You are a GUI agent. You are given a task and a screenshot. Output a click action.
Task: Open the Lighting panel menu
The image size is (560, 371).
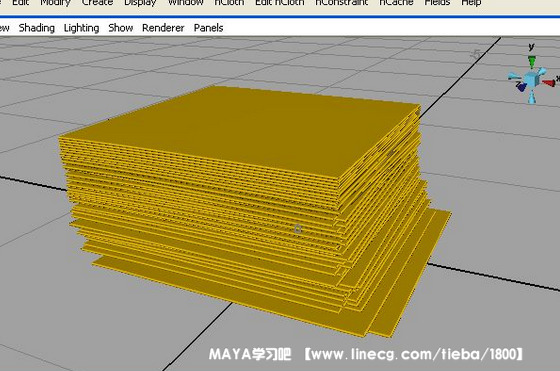[x=81, y=28]
